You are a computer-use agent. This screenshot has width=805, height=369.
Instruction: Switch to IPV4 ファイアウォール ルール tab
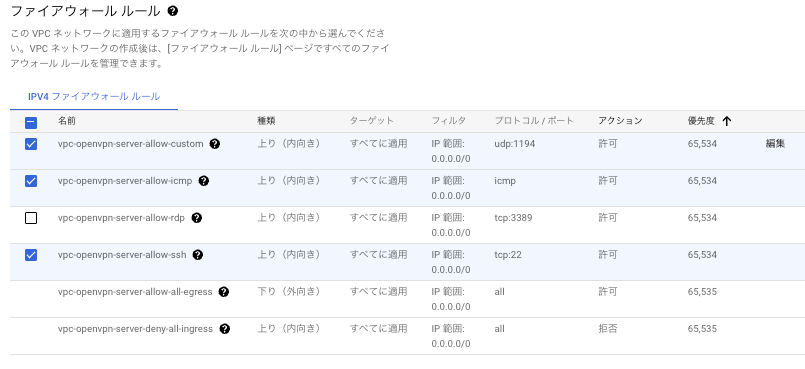click(94, 96)
